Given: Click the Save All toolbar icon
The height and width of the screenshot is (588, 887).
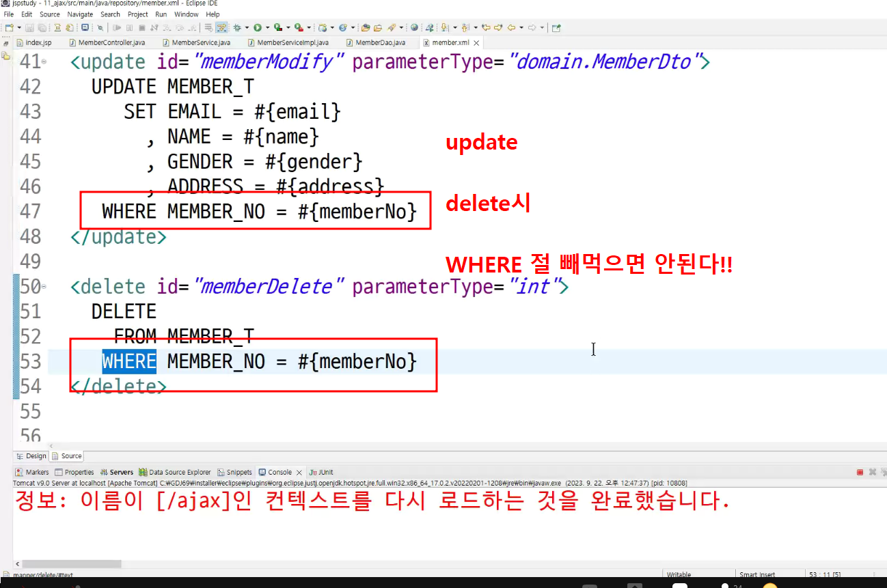Looking at the screenshot, I should 42,28.
